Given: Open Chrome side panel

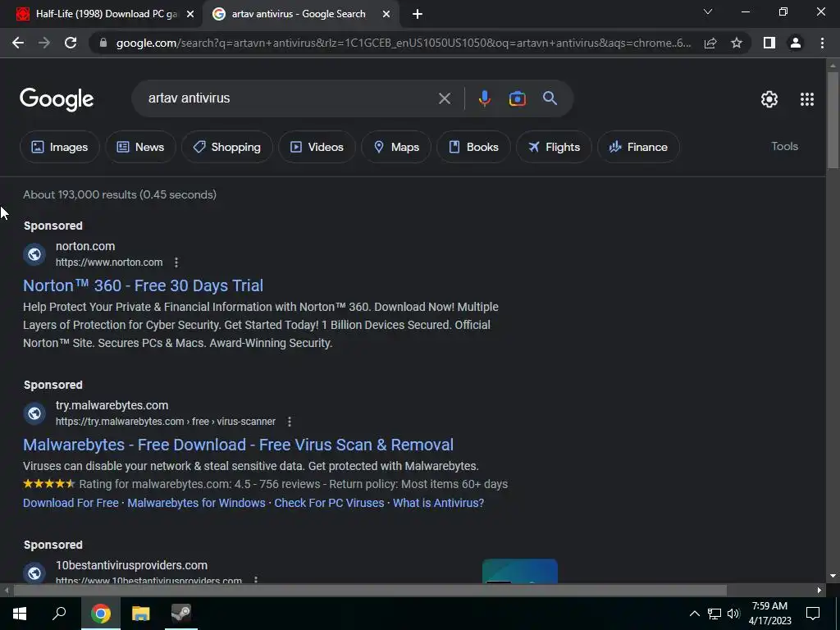Looking at the screenshot, I should 769,43.
